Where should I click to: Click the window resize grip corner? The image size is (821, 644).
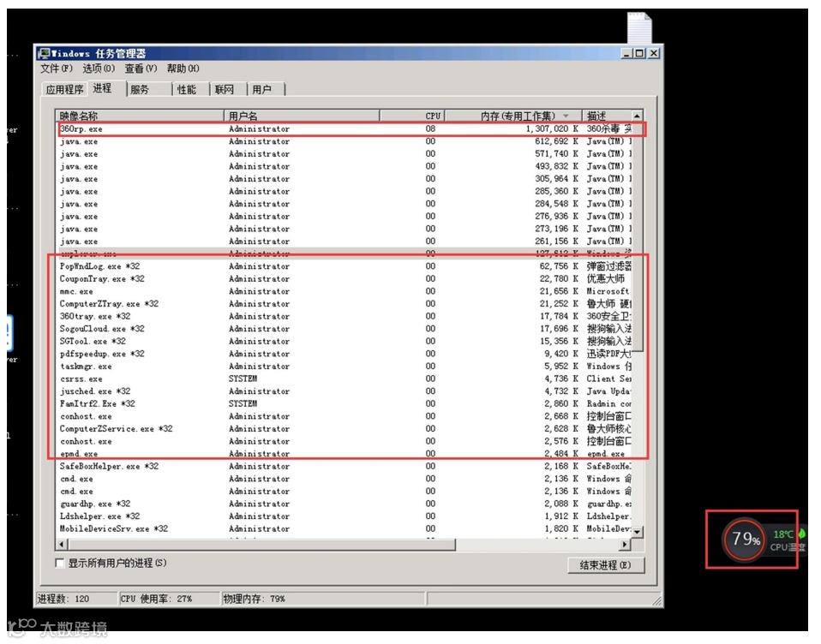coord(657,600)
